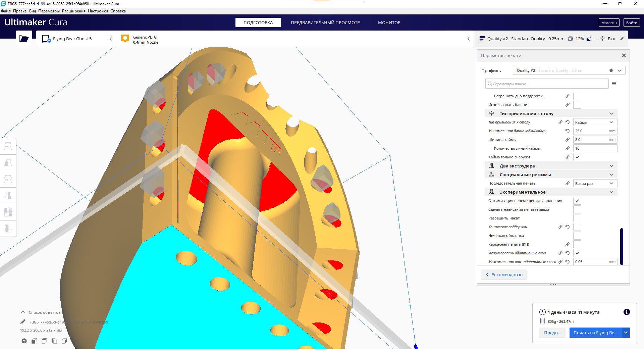Image resolution: width=644 pixels, height=349 pixels.
Task: Switch to top view cube icon
Action: (44, 341)
